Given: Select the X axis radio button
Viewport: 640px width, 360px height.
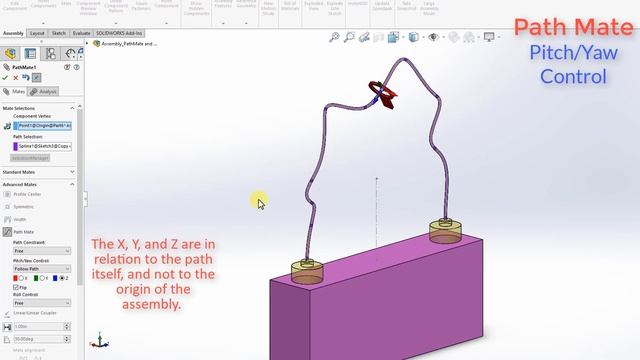Looking at the screenshot, I should (22, 278).
